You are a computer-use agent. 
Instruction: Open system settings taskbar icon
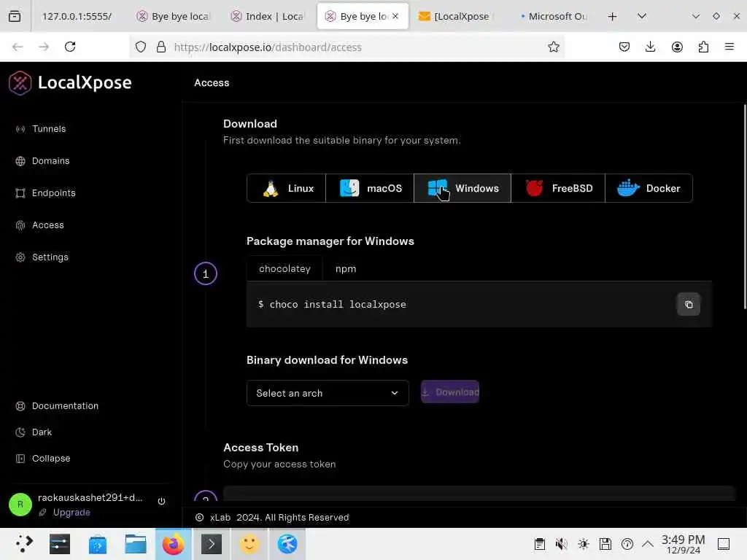tap(60, 544)
